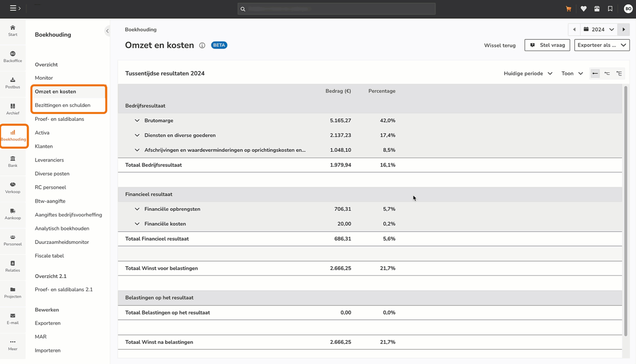The height and width of the screenshot is (364, 636).
Task: Open favorites via the heart icon
Action: tap(583, 9)
